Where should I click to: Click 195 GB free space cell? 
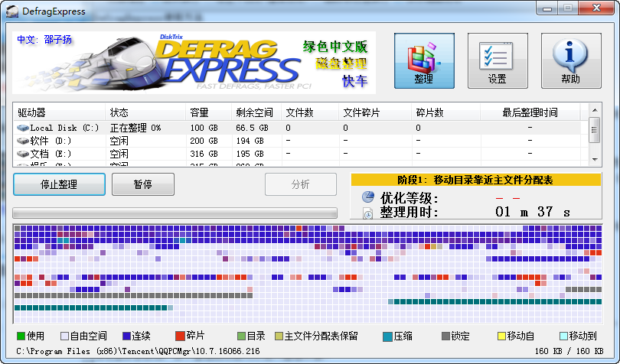[x=250, y=154]
